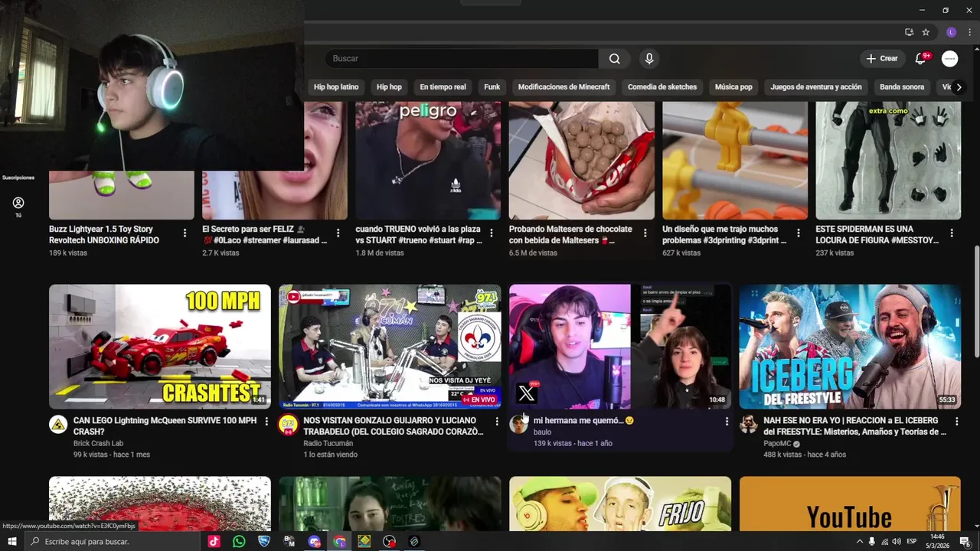Select the Hip hop chip
The height and width of the screenshot is (551, 980).
click(x=389, y=87)
